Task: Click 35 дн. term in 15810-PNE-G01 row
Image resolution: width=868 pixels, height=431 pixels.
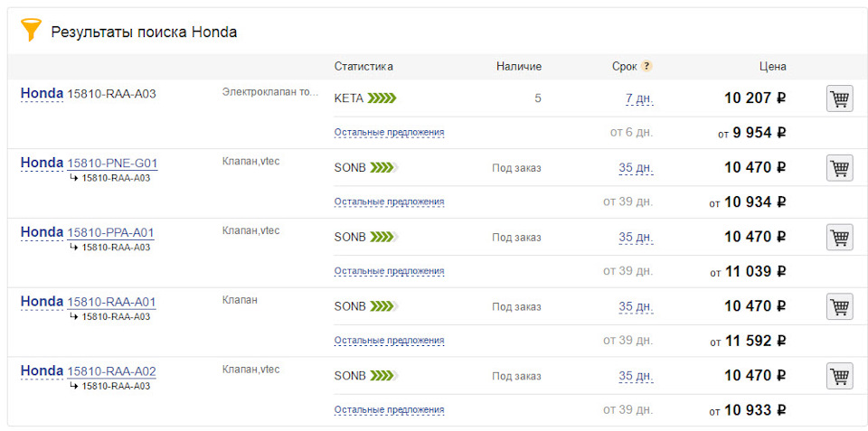Action: [x=636, y=168]
